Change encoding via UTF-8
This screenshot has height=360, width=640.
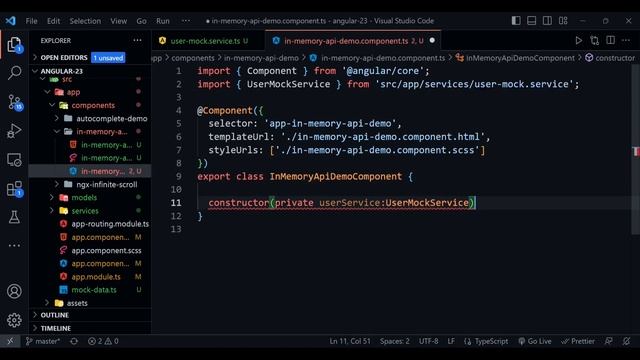[428, 341]
